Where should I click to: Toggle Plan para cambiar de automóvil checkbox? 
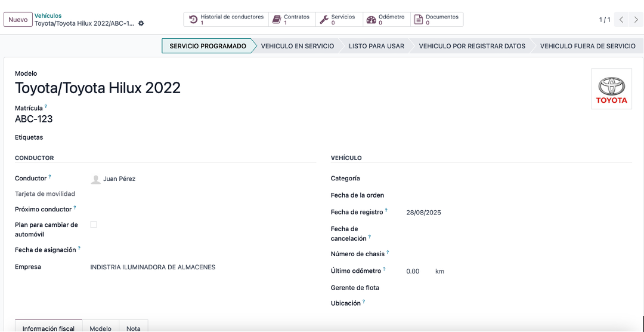click(x=94, y=225)
